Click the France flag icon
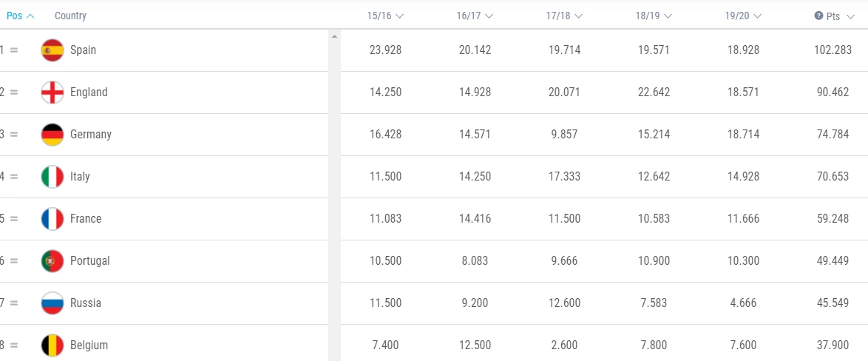This screenshot has width=868, height=361. (52, 219)
